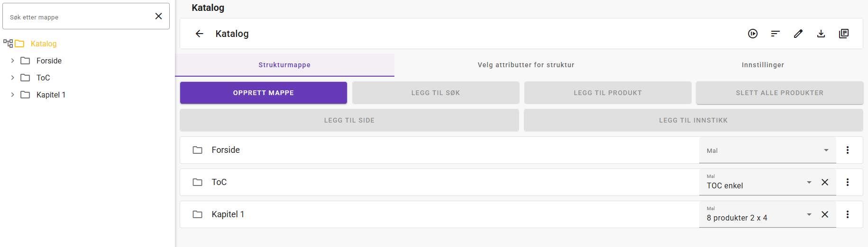This screenshot has height=247, width=868.
Task: Click the pencil edit icon
Action: pyautogui.click(x=798, y=34)
